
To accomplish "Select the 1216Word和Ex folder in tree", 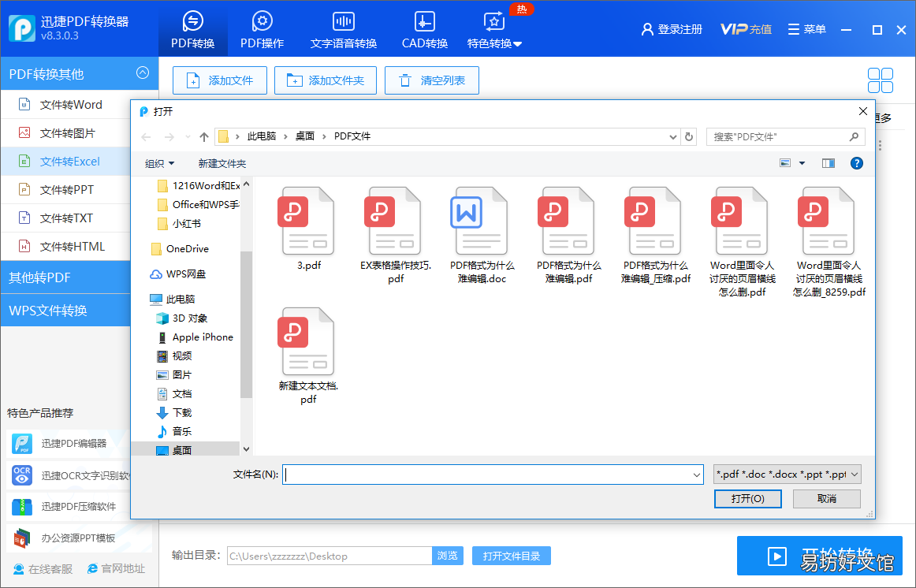I will (199, 186).
